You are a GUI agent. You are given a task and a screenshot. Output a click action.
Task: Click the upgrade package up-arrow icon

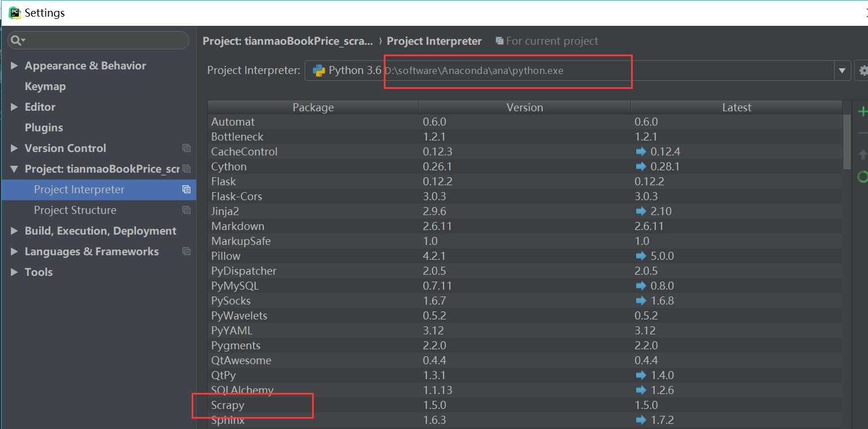pyautogui.click(x=862, y=154)
